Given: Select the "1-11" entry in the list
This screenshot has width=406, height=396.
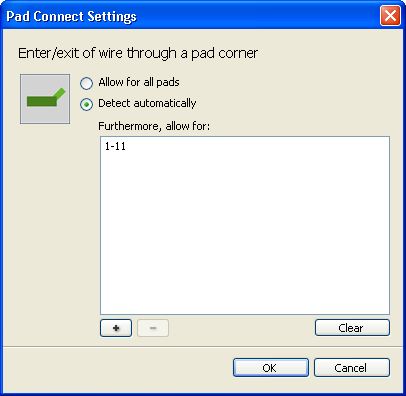Looking at the screenshot, I should pyautogui.click(x=115, y=146).
